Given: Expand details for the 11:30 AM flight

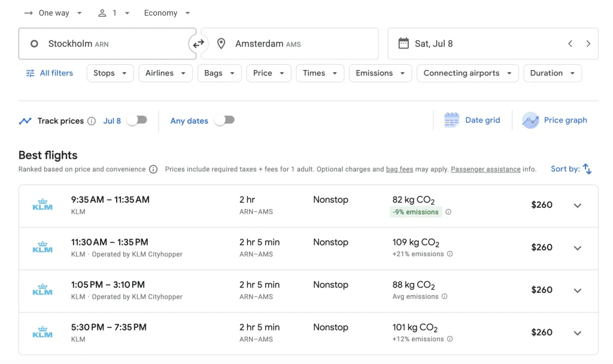Looking at the screenshot, I should click(x=578, y=248).
